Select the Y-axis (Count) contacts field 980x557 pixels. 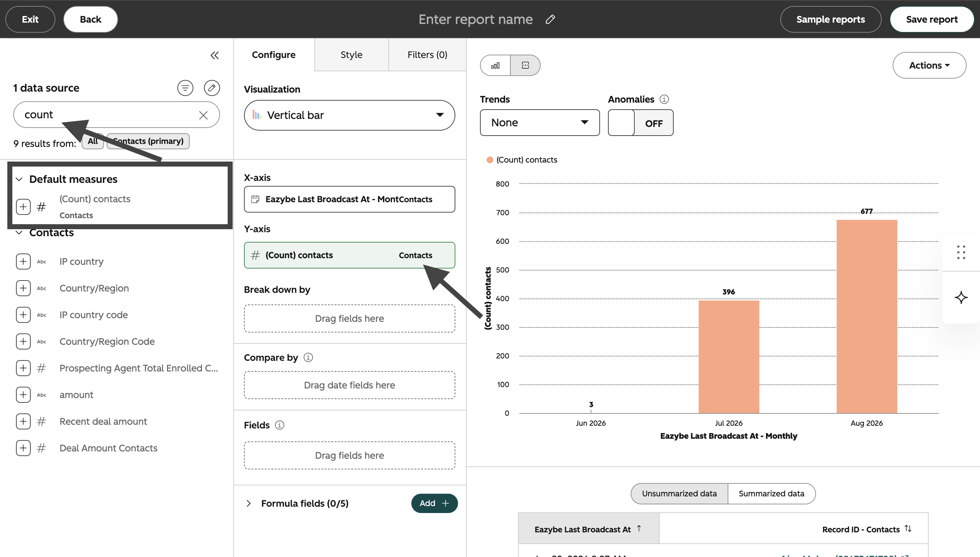(349, 255)
